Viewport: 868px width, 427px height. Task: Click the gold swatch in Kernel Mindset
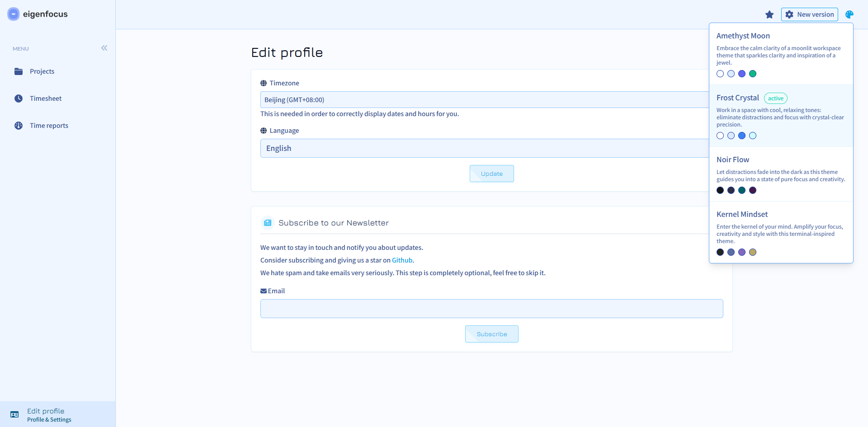point(753,252)
